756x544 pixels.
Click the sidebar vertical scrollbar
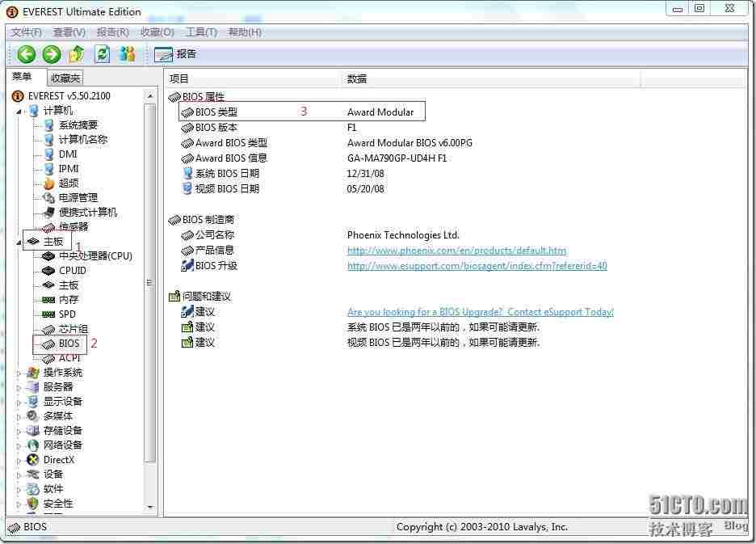click(x=149, y=283)
